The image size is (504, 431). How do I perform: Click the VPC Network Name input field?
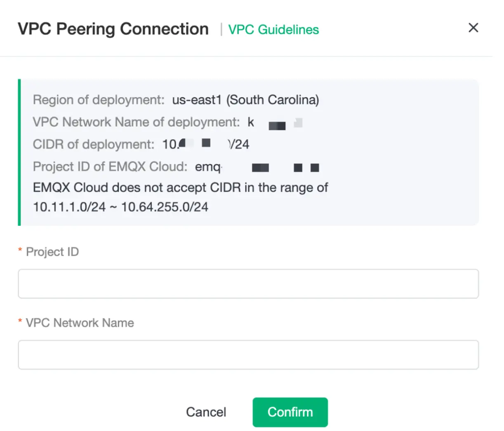(247, 354)
